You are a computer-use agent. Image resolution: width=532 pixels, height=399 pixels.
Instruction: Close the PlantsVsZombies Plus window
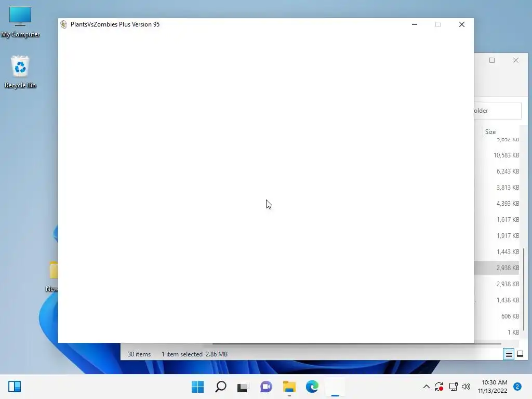(x=462, y=24)
